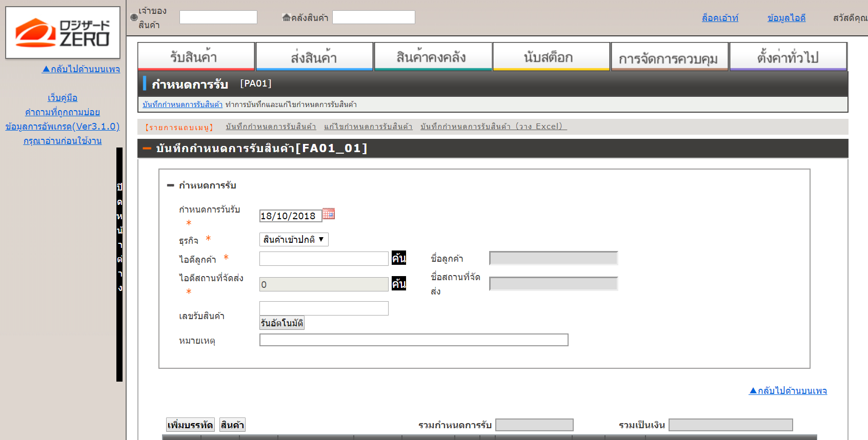The image size is (868, 440).
Task: Click the สินค้า button next to เพิ่มบรรทัด
Action: (x=232, y=425)
